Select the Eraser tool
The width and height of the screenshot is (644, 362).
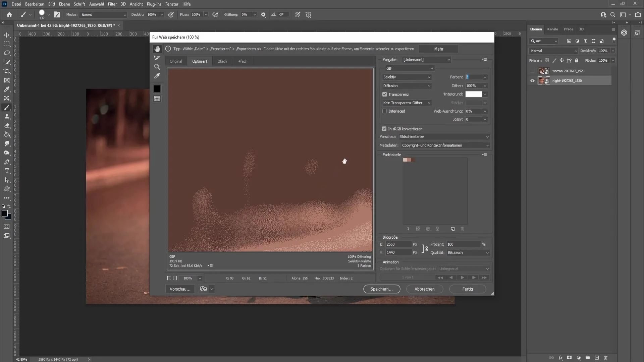click(x=7, y=126)
